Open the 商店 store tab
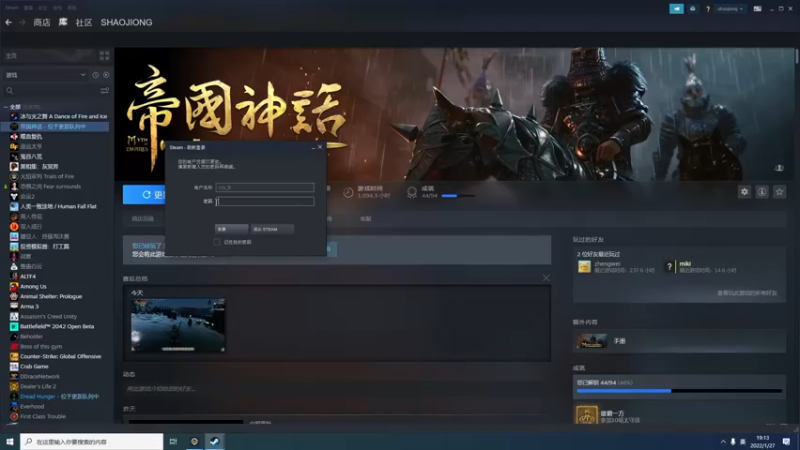Viewport: 800px width, 450px height. point(42,22)
